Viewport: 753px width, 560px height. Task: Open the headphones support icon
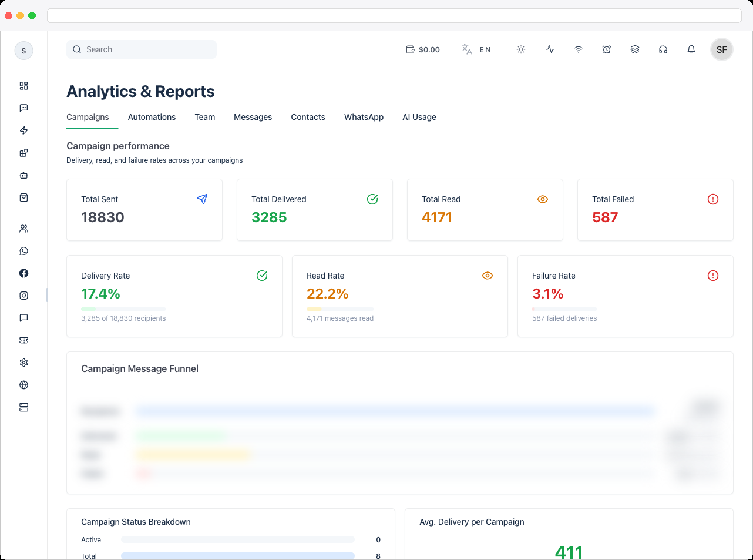tap(663, 49)
